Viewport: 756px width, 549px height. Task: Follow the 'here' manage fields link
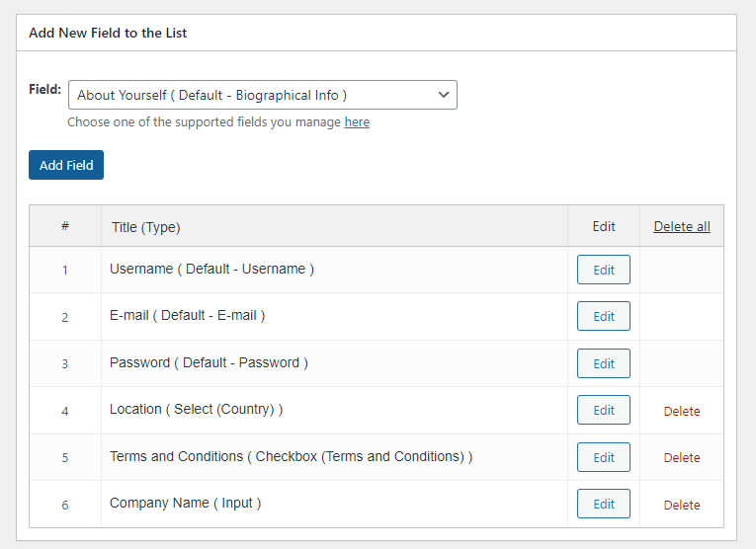(x=357, y=122)
